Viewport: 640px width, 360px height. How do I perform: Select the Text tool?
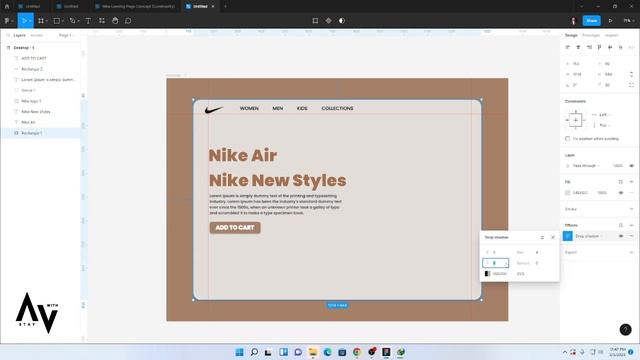(x=88, y=20)
